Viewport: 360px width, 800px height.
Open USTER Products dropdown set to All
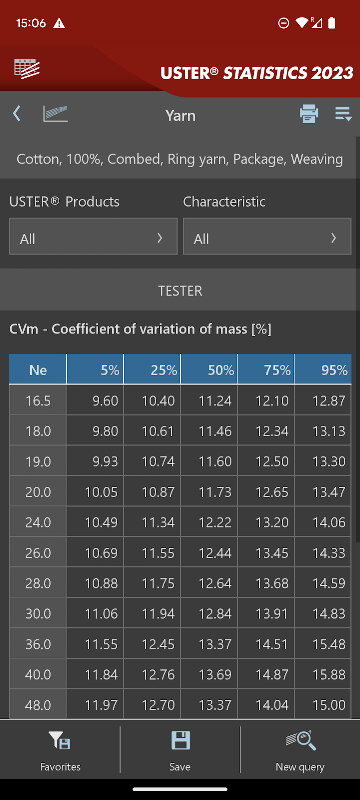pyautogui.click(x=93, y=236)
